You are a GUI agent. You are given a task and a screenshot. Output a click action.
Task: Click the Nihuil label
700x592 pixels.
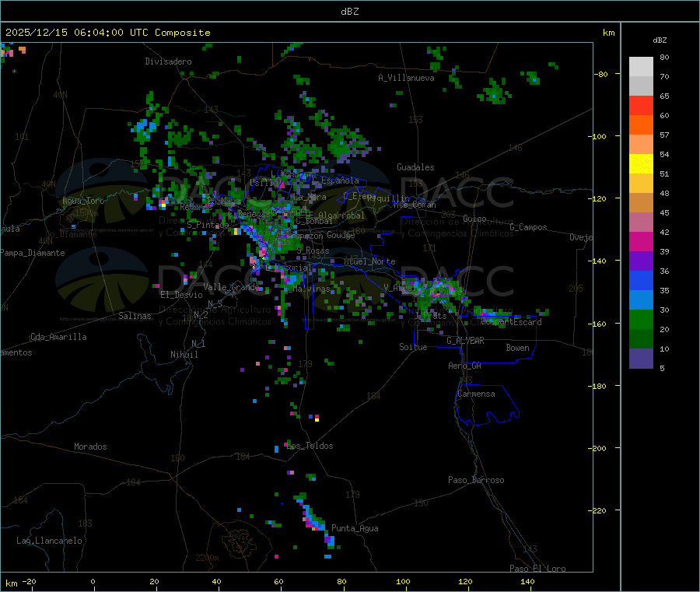[x=184, y=355]
